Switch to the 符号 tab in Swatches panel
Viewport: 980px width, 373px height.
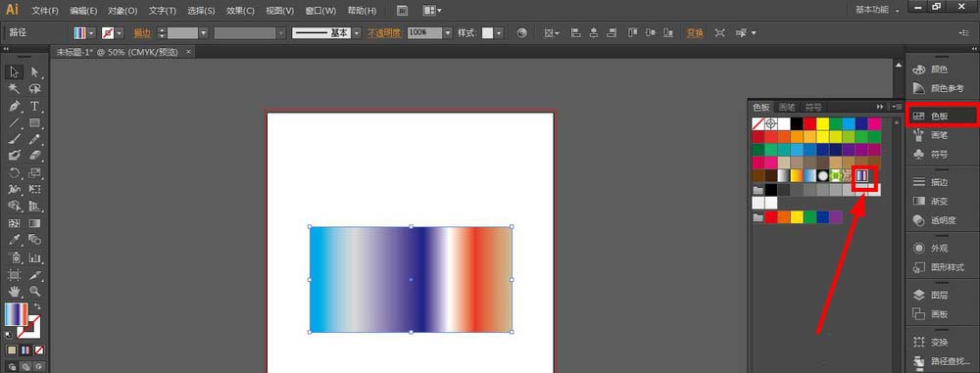[813, 107]
